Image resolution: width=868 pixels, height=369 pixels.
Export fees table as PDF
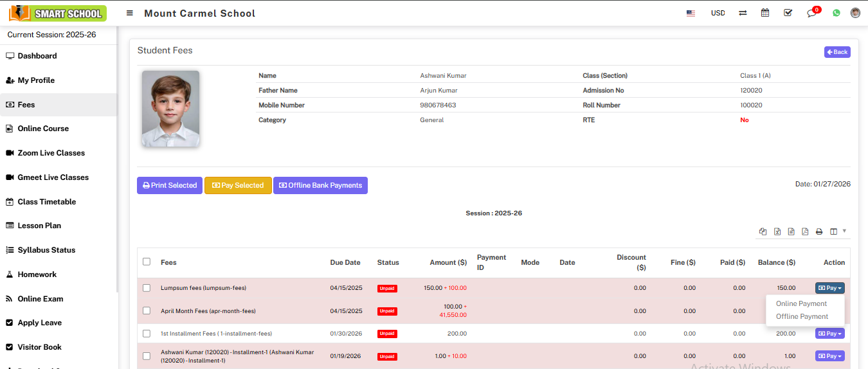(x=805, y=232)
